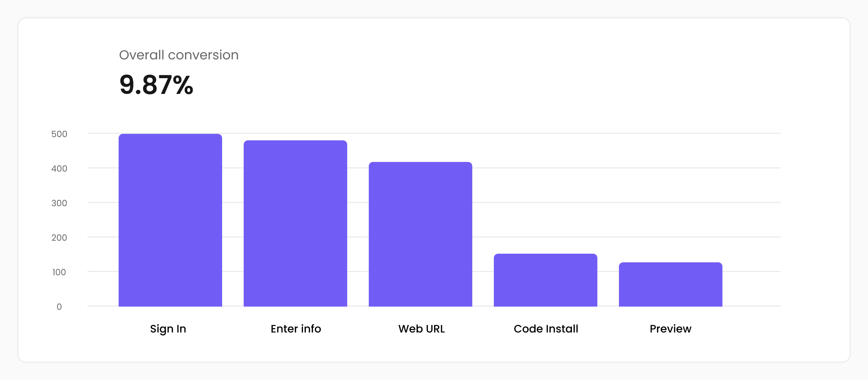Click the 500 y-axis tick label
This screenshot has height=380, width=868.
59,134
